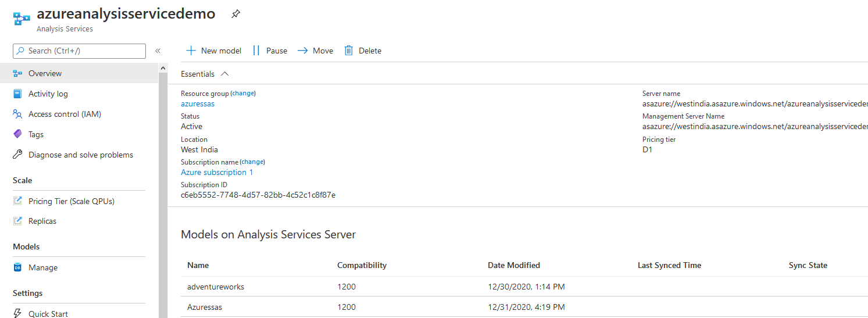Open Pricing Tier (Scale QPUs)

(x=71, y=201)
